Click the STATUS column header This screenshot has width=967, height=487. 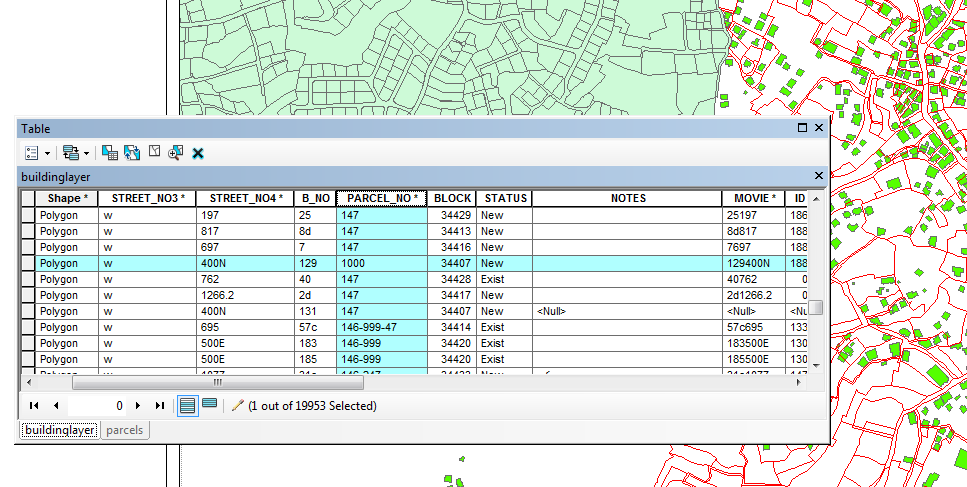(x=504, y=198)
